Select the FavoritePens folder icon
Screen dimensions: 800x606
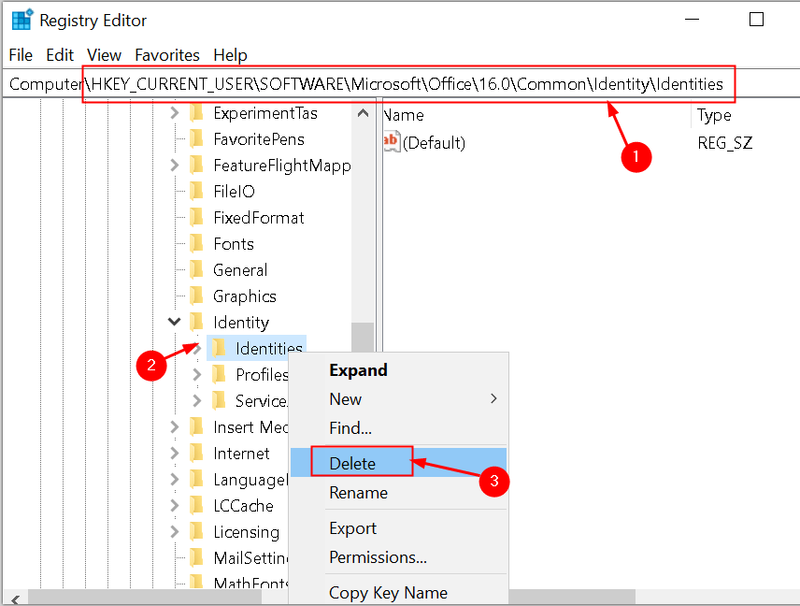coord(196,139)
